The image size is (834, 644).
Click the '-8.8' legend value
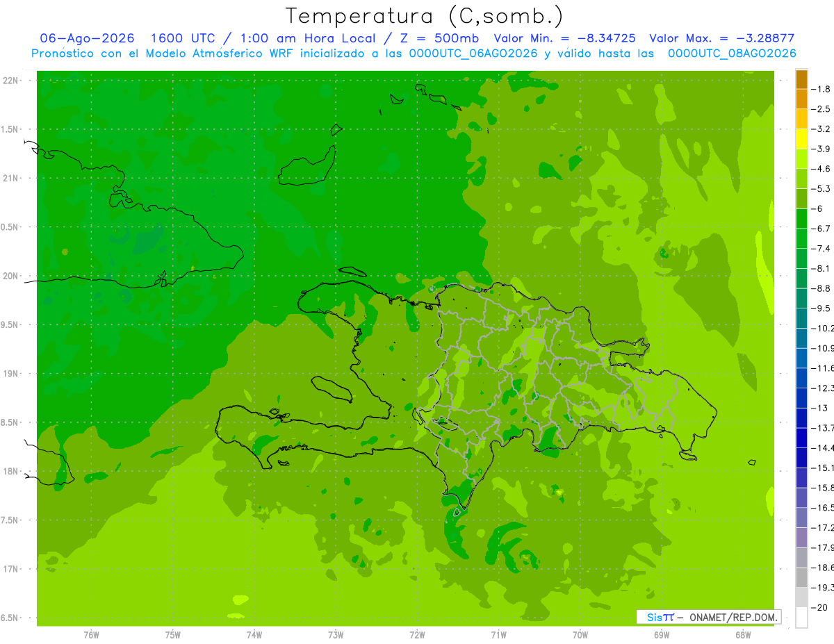click(821, 288)
